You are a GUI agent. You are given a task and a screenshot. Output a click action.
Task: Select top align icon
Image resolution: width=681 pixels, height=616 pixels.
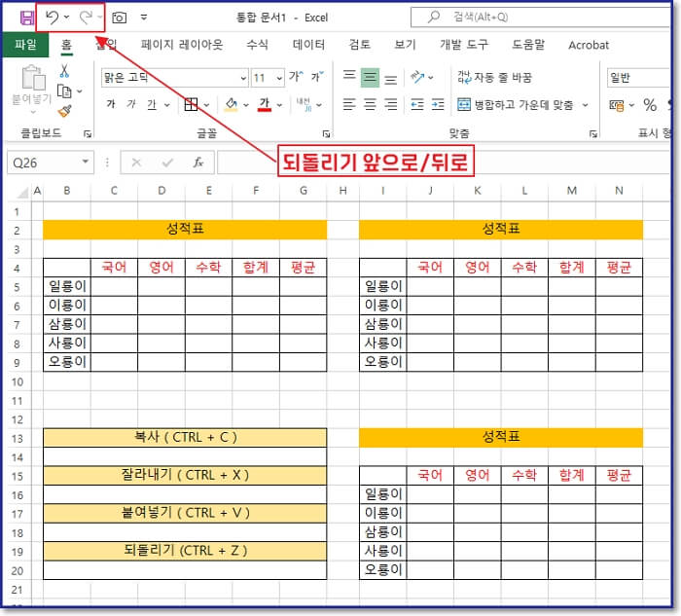point(349,77)
